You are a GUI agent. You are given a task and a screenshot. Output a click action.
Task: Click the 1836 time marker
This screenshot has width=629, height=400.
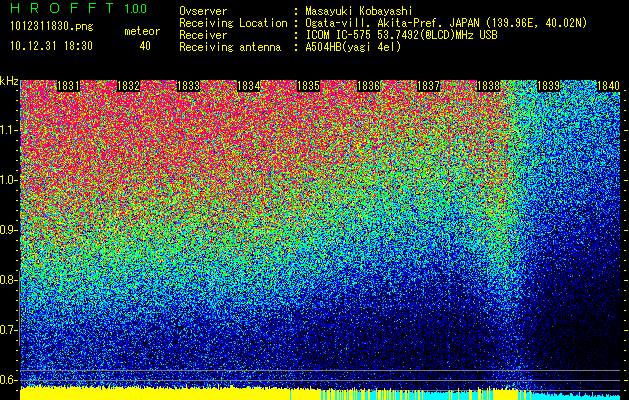369,86
